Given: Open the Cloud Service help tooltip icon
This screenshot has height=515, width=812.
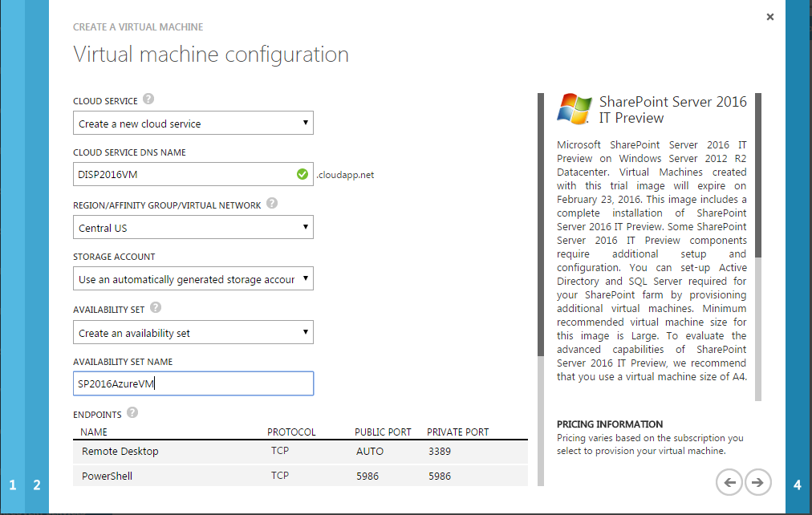Looking at the screenshot, I should point(148,99).
